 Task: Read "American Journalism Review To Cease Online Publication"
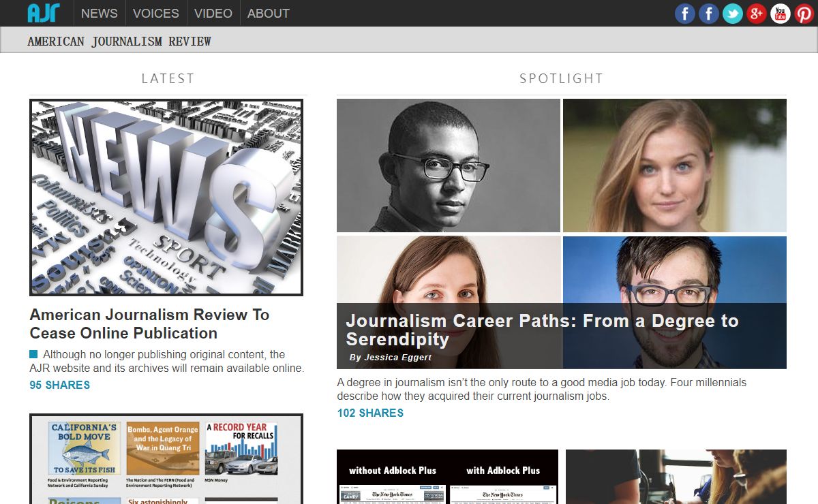point(149,324)
